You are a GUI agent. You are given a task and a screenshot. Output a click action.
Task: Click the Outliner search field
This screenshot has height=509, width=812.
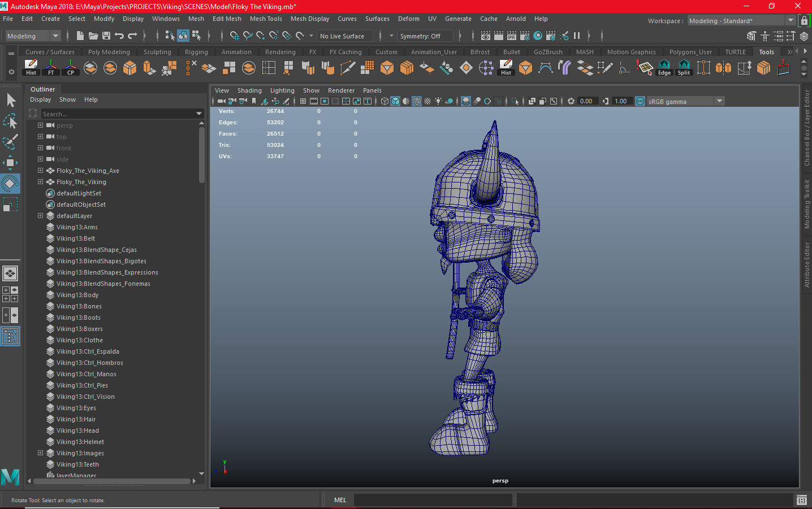(117, 114)
